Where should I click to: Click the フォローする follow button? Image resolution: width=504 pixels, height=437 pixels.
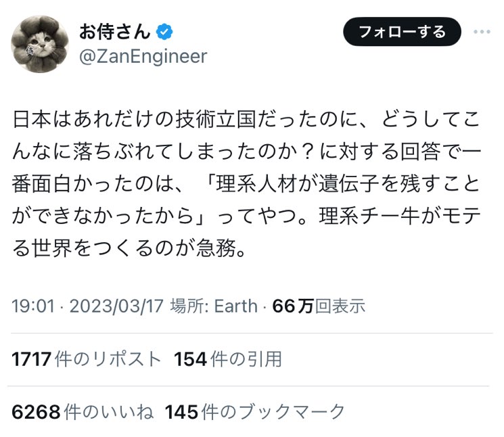[x=402, y=32]
